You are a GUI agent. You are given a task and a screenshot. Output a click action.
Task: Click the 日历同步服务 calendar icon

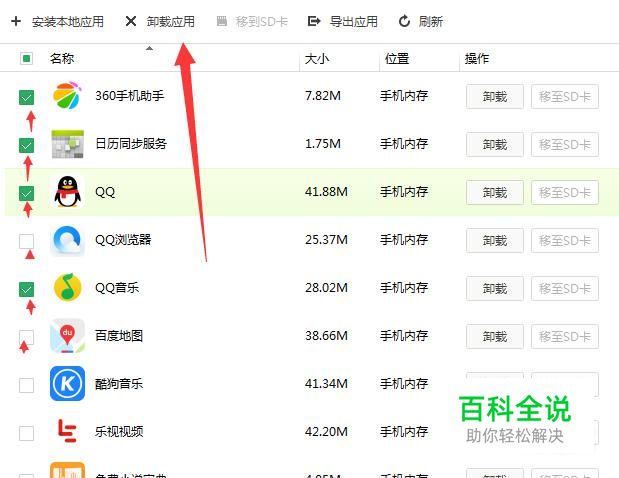(68, 144)
